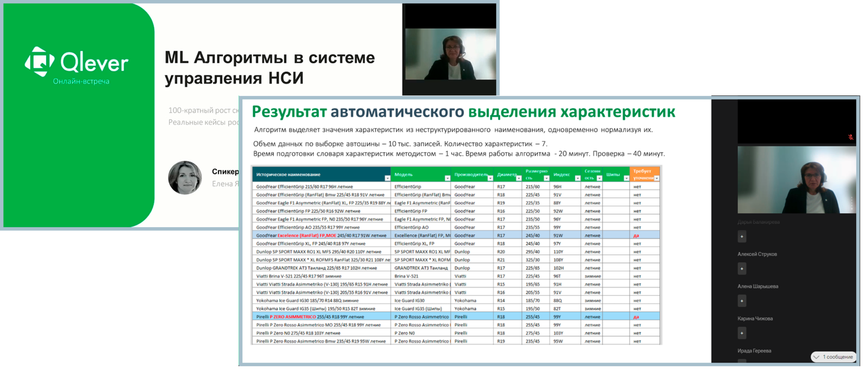
Task: Click the Qlever logo on the green panel
Action: point(76,62)
